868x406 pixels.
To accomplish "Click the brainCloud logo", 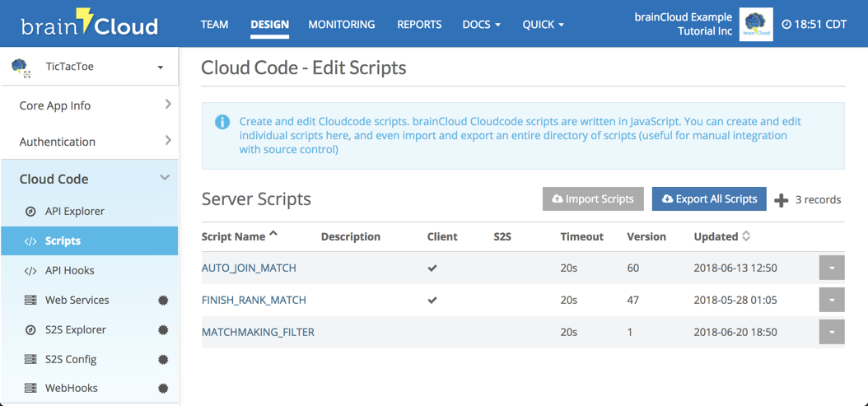I will point(89,24).
